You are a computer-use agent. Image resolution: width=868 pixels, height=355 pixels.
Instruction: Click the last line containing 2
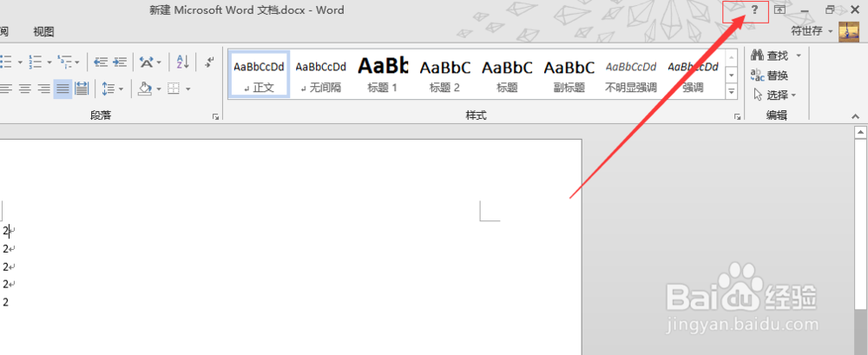[x=5, y=302]
